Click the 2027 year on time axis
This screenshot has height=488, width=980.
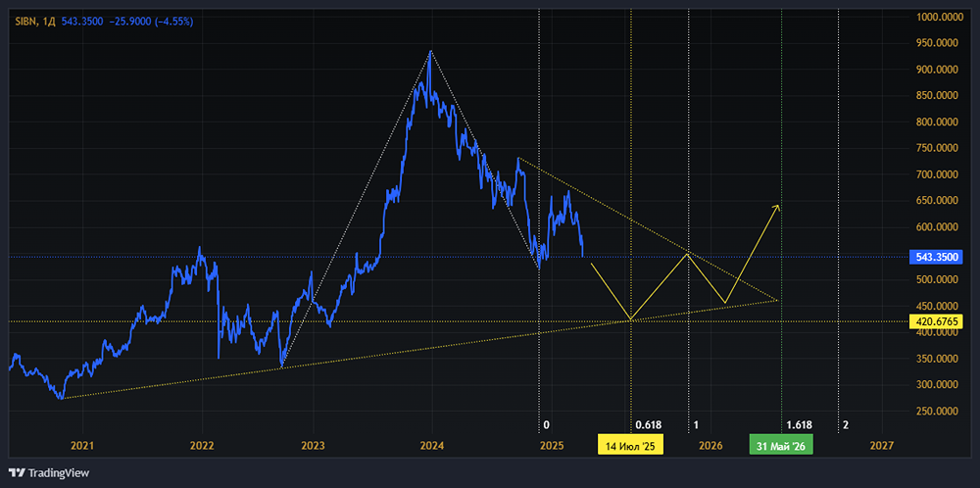[x=881, y=446]
